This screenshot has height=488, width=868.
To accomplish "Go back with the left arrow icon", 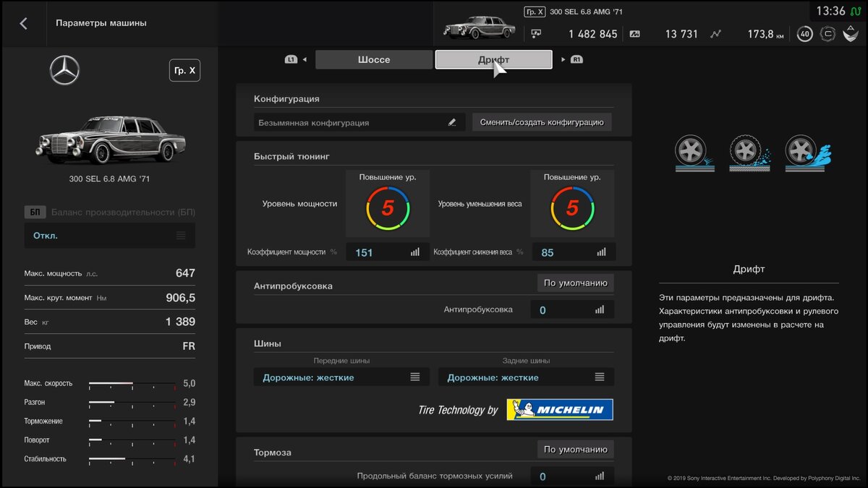I will pyautogui.click(x=23, y=23).
